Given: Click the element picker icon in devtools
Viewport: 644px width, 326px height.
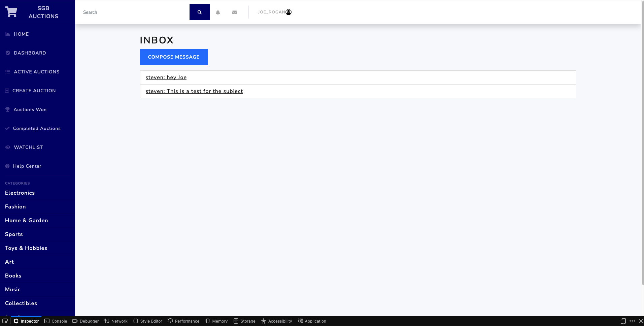Looking at the screenshot, I should click(5, 321).
